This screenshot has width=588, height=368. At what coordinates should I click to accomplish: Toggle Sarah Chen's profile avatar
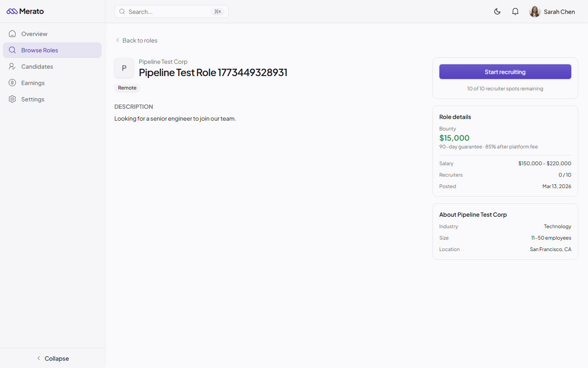[535, 11]
